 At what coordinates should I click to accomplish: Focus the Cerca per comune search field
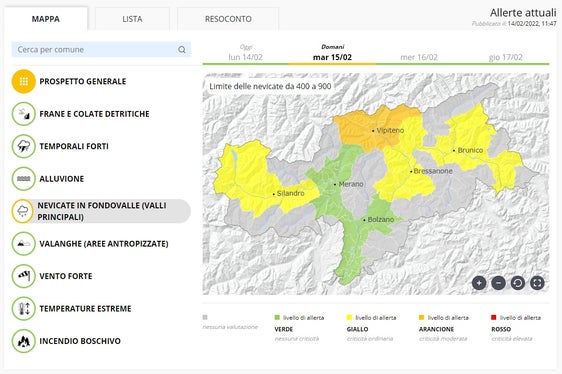101,49
